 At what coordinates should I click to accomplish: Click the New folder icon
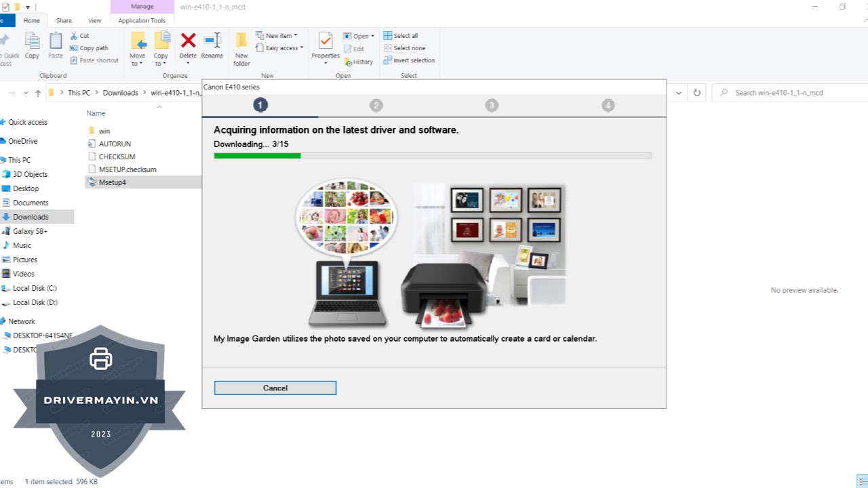point(241,42)
